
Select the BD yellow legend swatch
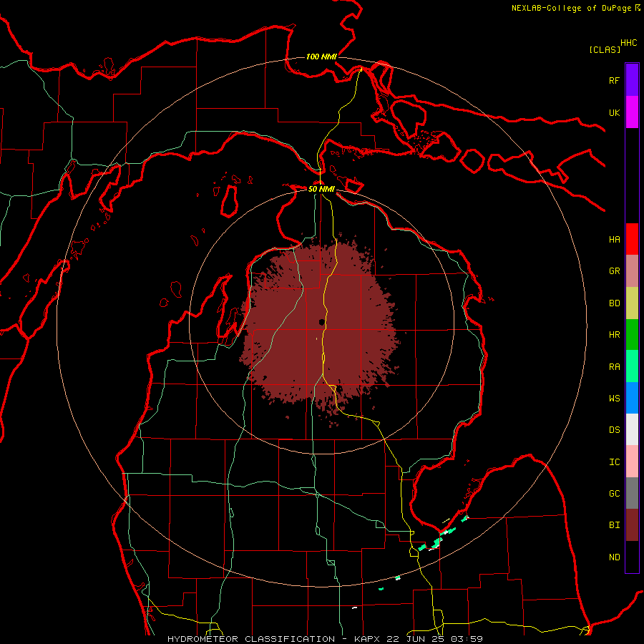click(x=632, y=303)
